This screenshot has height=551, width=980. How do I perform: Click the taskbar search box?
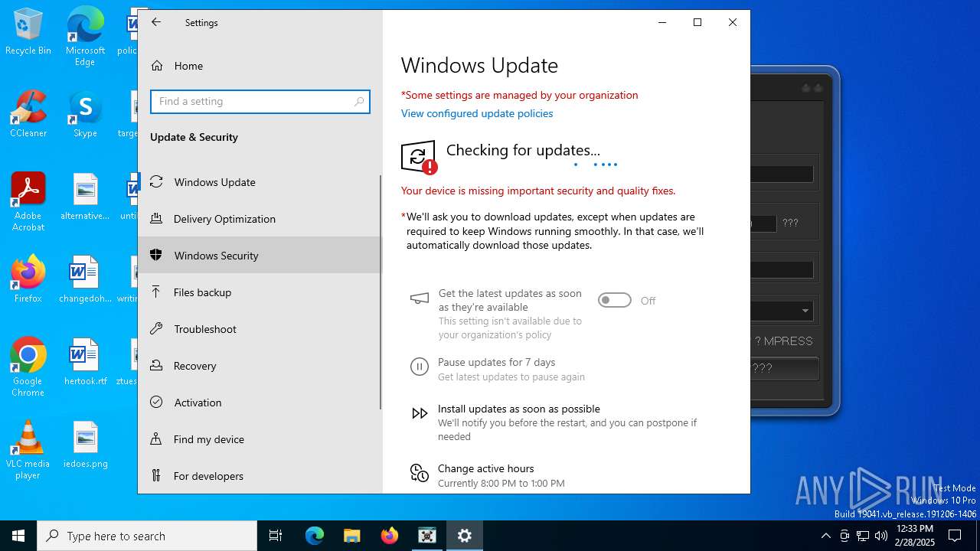pyautogui.click(x=147, y=536)
